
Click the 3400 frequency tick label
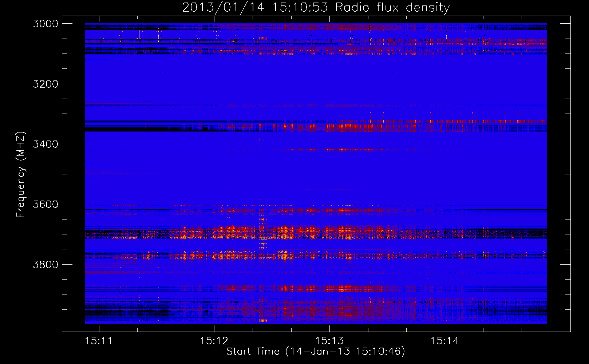(46, 144)
